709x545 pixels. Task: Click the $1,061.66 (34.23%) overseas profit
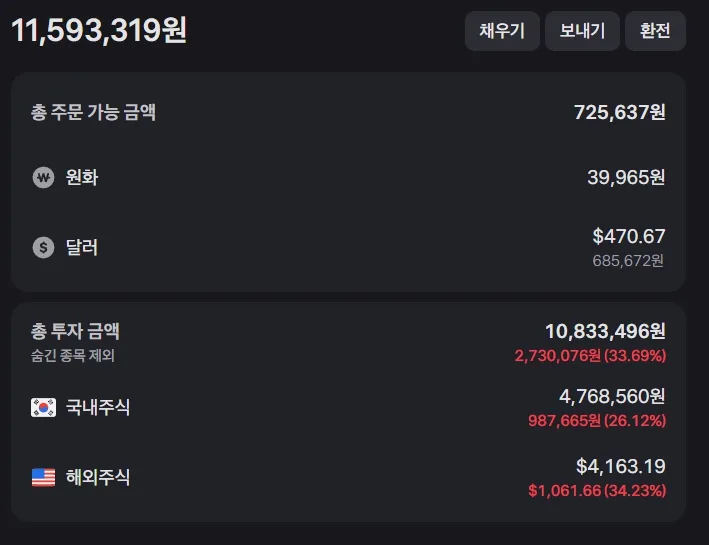click(597, 490)
